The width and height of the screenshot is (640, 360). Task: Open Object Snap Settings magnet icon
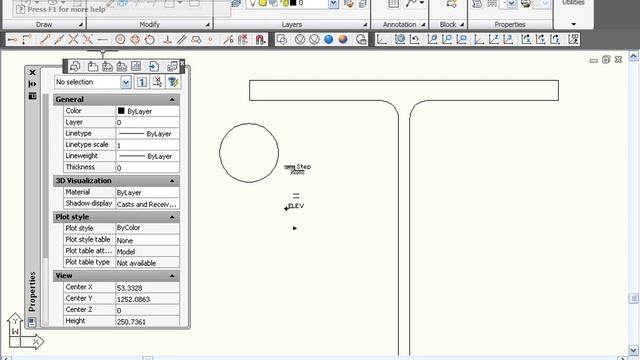tap(260, 40)
